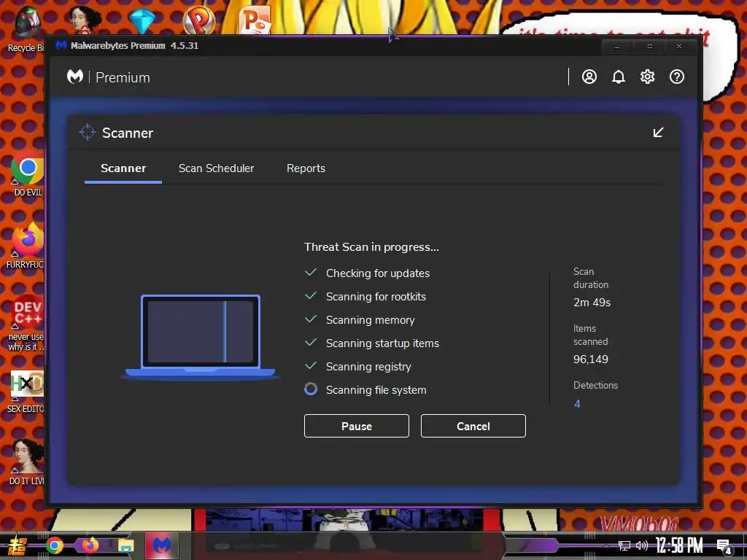Viewport: 747px width, 560px height.
Task: Select the Dev C++ desktop shortcut
Action: (x=26, y=324)
